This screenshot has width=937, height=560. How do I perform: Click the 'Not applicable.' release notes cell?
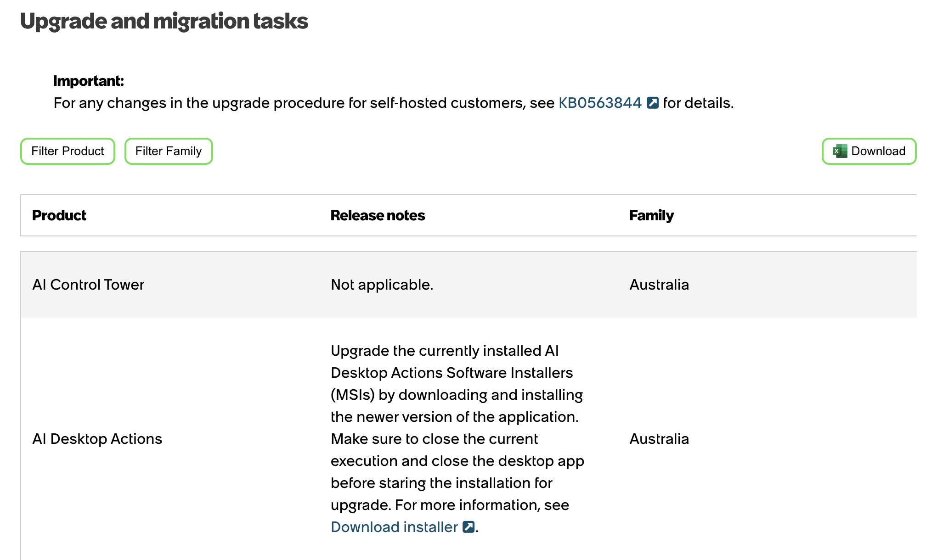tap(382, 285)
